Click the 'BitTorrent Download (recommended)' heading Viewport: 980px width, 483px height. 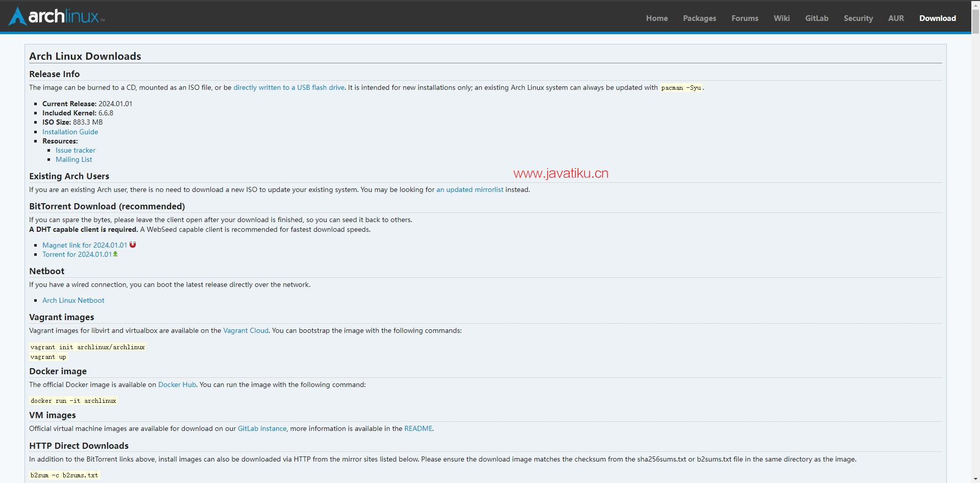coord(107,206)
